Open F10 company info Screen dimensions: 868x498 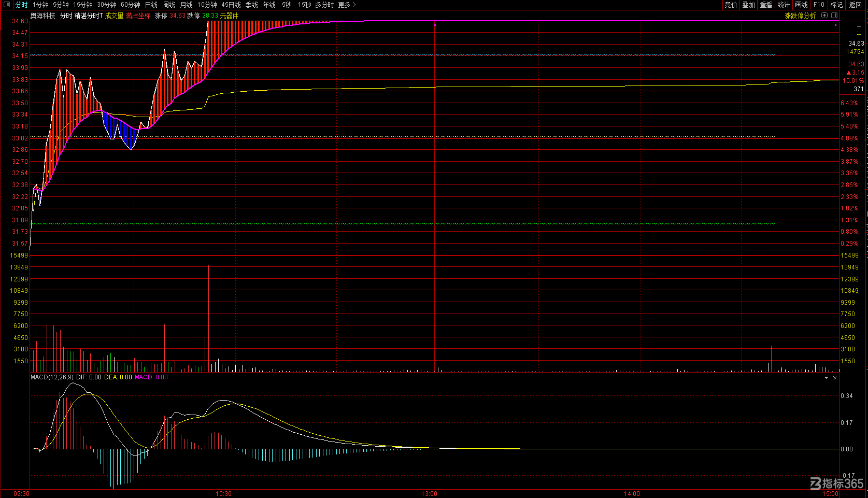[x=819, y=5]
